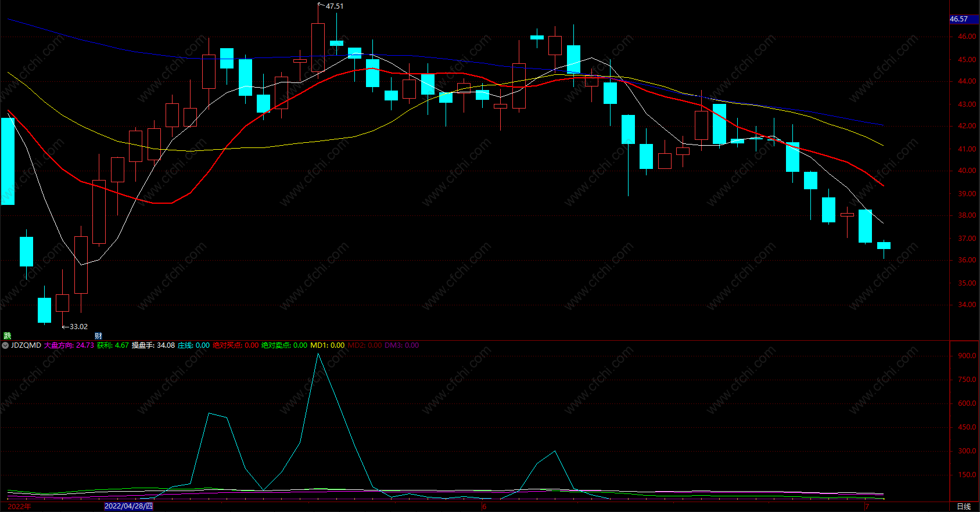Click the 900.0 indicator axis label
The height and width of the screenshot is (512, 980).
[x=967, y=356]
